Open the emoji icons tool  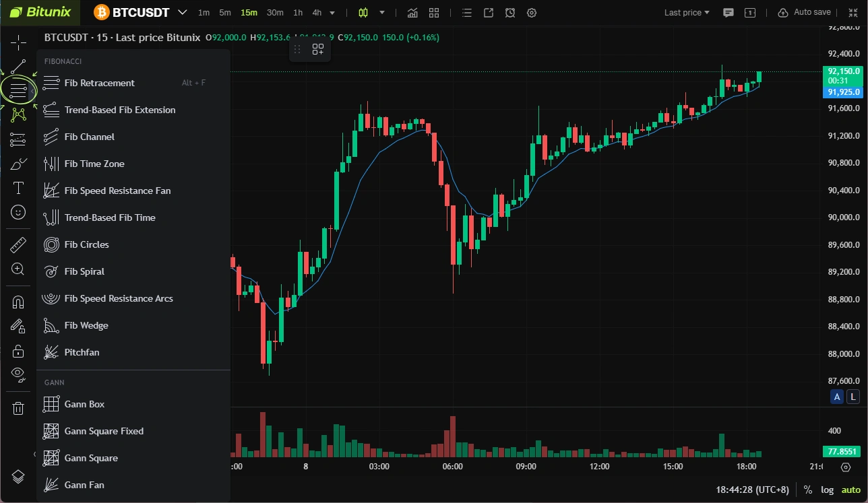tap(18, 212)
